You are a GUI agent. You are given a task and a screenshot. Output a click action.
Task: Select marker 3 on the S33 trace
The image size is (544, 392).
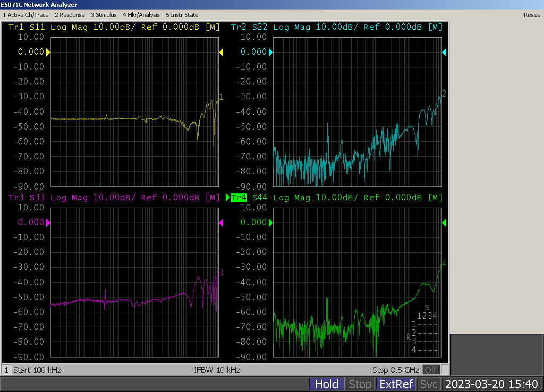[x=220, y=273]
